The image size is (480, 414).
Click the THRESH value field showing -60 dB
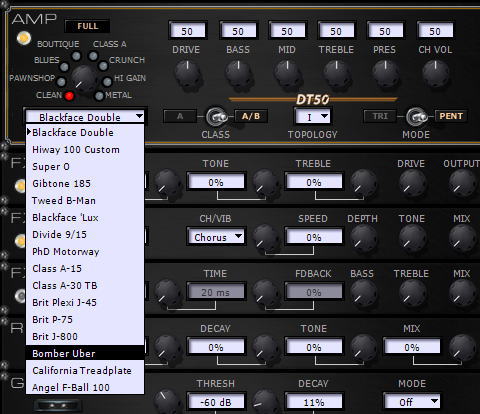click(216, 402)
